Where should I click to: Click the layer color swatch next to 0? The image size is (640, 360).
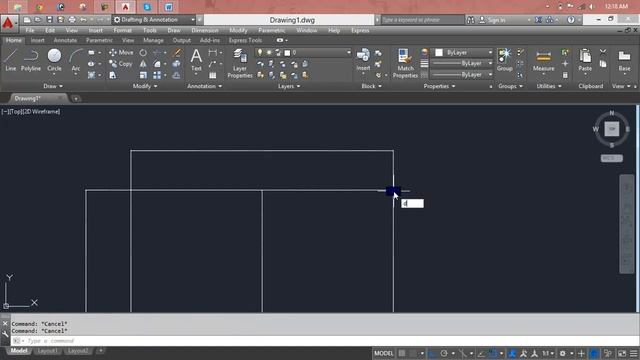point(287,53)
